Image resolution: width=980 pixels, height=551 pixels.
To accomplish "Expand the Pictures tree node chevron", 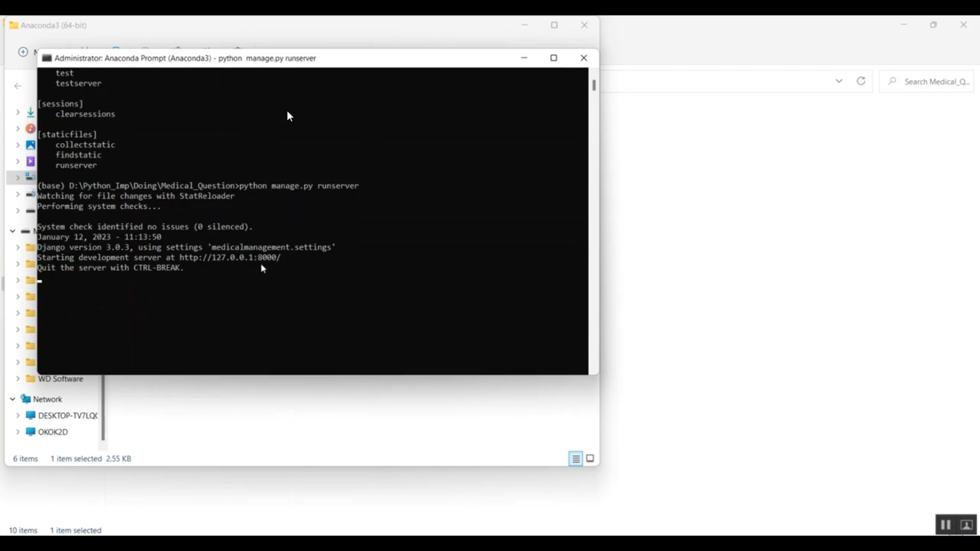I will coord(18,145).
